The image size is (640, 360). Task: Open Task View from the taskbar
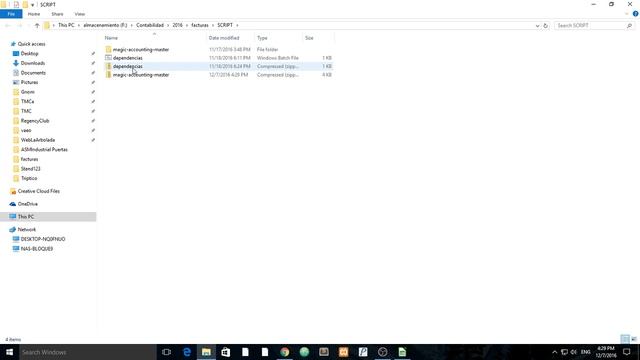coord(167,352)
